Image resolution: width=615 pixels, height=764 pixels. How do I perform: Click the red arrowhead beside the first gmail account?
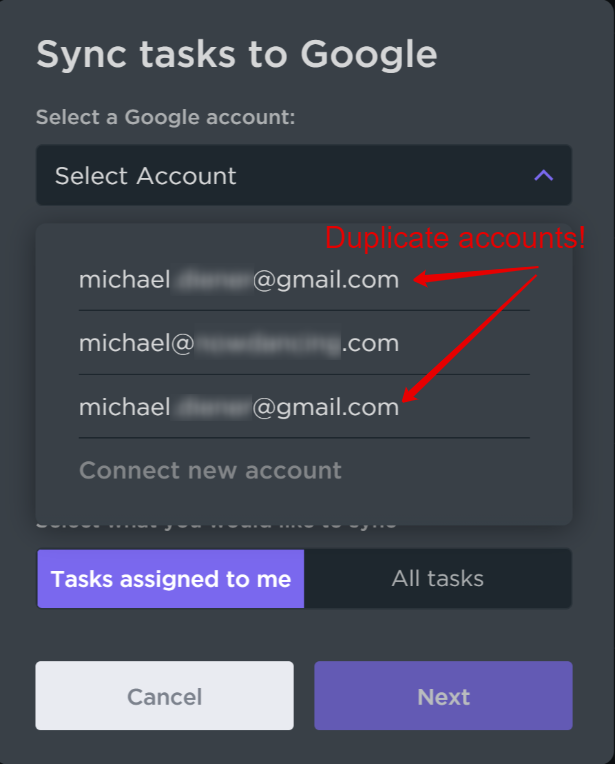click(x=422, y=279)
